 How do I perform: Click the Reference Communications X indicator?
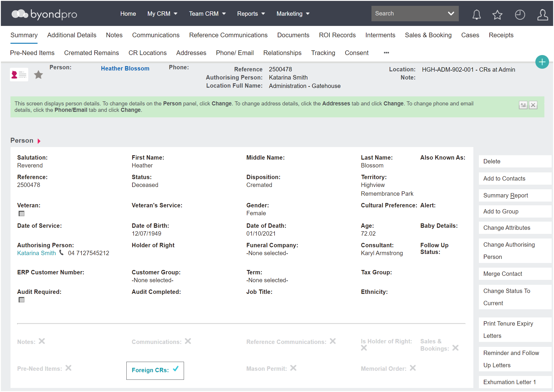[333, 341]
